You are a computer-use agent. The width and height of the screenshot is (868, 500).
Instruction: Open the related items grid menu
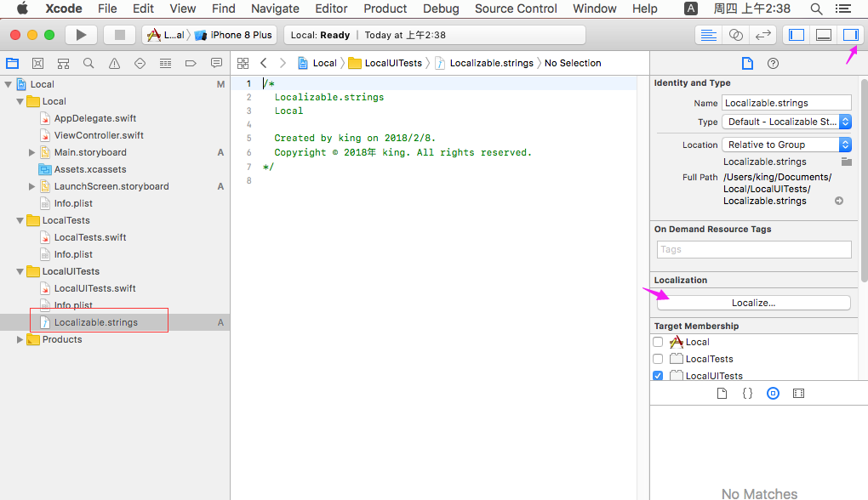coord(243,63)
